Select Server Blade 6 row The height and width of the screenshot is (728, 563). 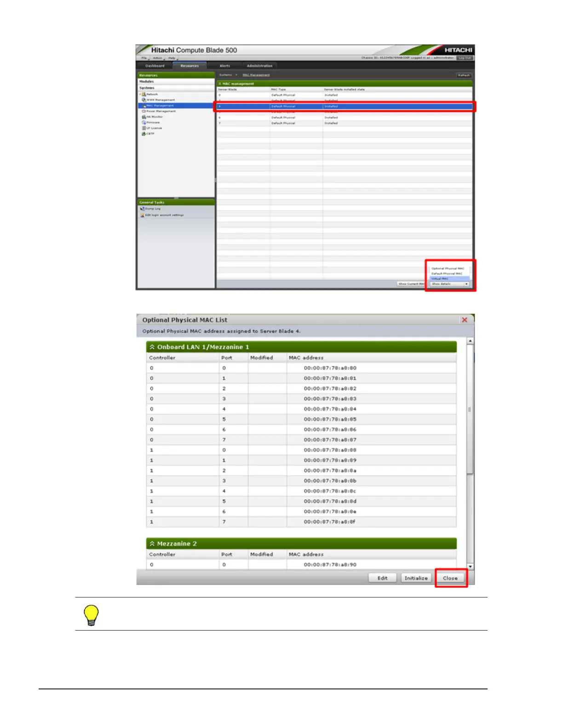[x=345, y=118]
